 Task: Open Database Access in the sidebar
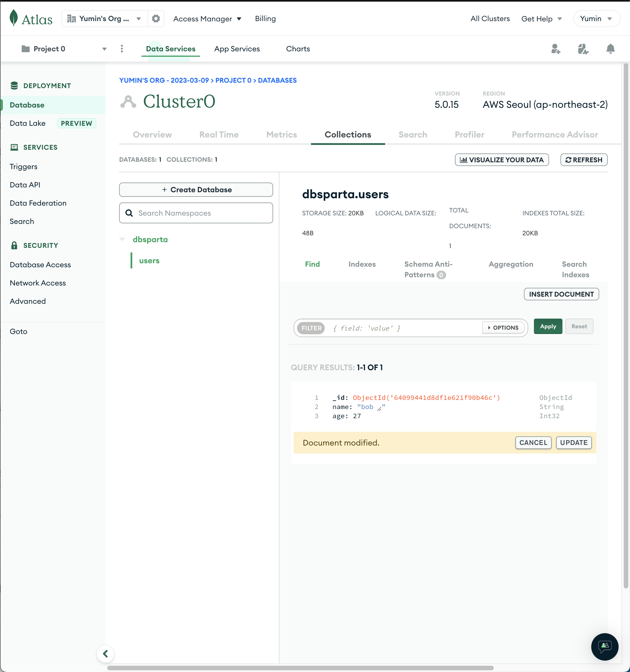(x=40, y=265)
